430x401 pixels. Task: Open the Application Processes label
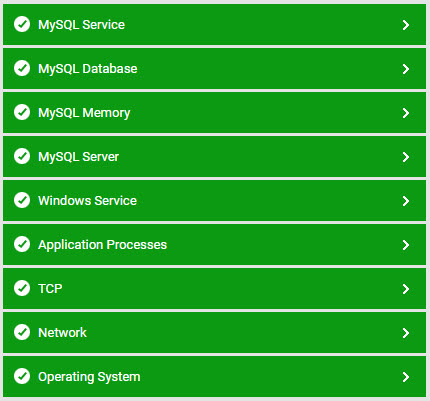click(x=102, y=245)
